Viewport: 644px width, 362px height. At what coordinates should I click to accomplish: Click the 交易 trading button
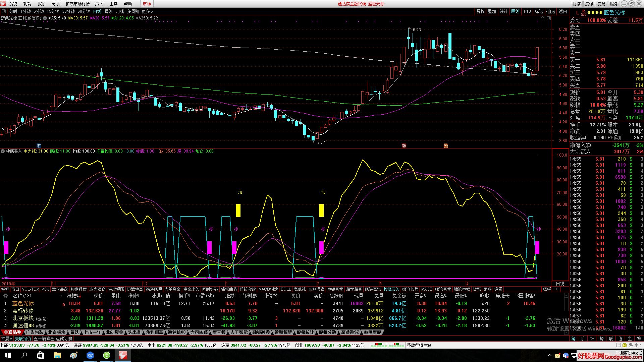click(x=601, y=4)
